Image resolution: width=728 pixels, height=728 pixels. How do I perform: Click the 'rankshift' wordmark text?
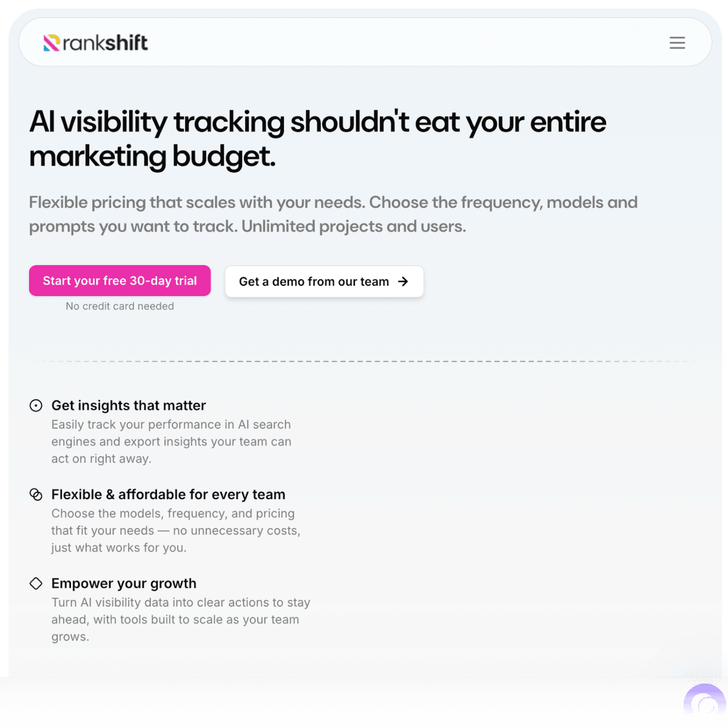[x=104, y=42]
